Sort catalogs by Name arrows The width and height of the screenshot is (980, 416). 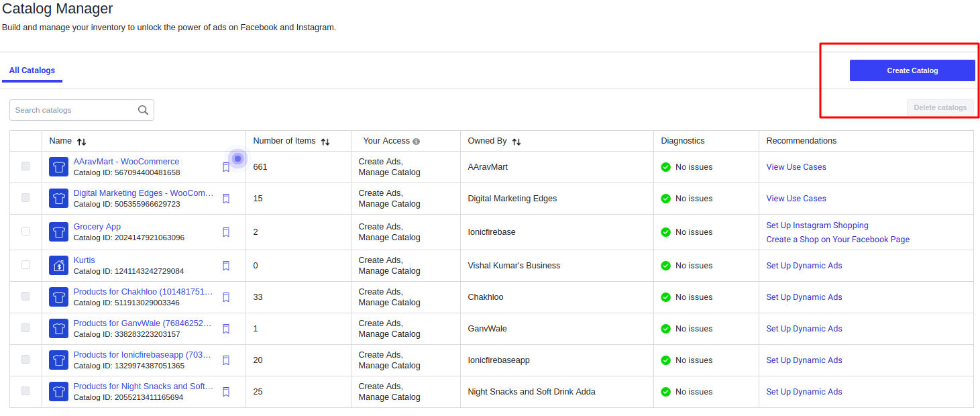pyautogui.click(x=82, y=142)
